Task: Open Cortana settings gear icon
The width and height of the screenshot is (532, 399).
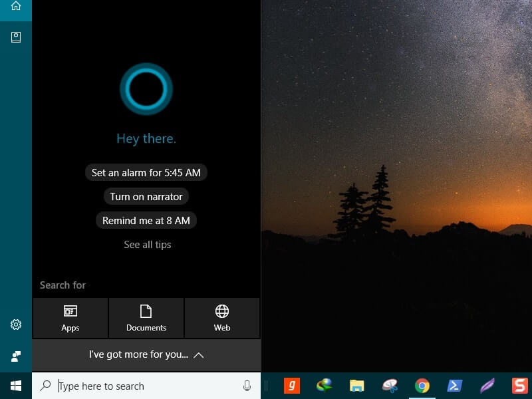Action: [15, 325]
